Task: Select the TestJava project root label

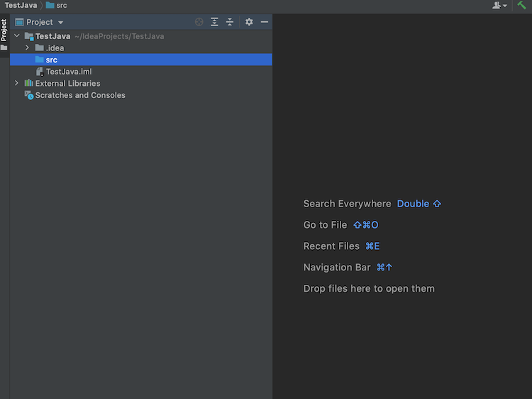Action: point(53,36)
